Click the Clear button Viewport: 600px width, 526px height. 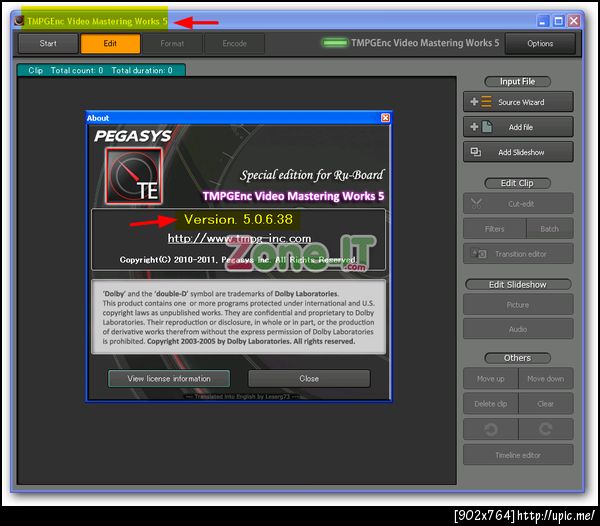(546, 404)
